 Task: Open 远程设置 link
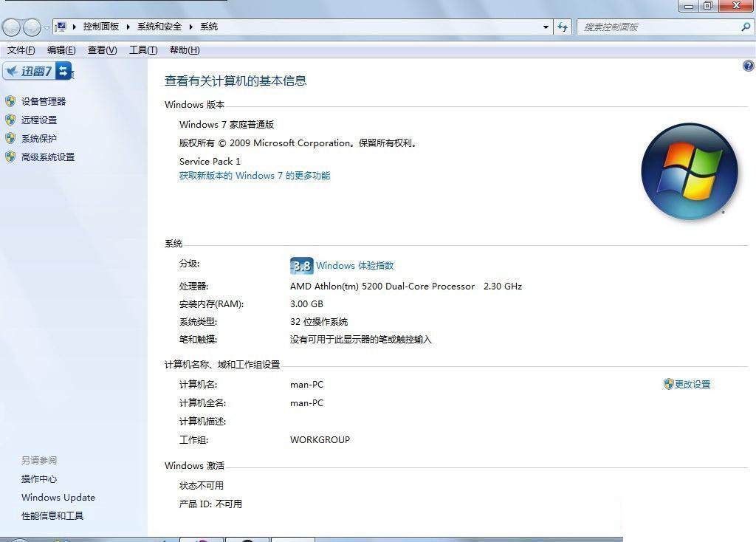tap(39, 120)
